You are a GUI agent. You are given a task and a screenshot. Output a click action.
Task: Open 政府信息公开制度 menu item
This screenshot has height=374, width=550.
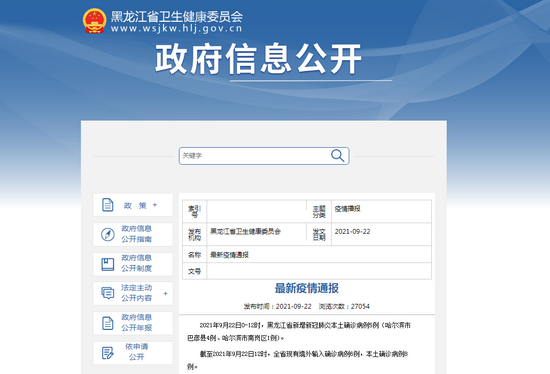pyautogui.click(x=133, y=264)
